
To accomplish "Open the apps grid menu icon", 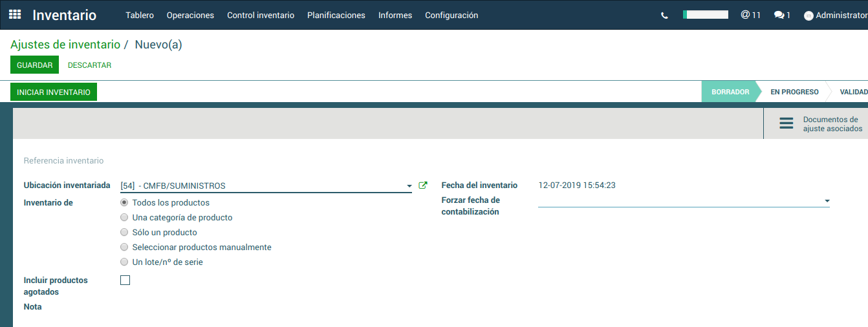I will tap(15, 15).
